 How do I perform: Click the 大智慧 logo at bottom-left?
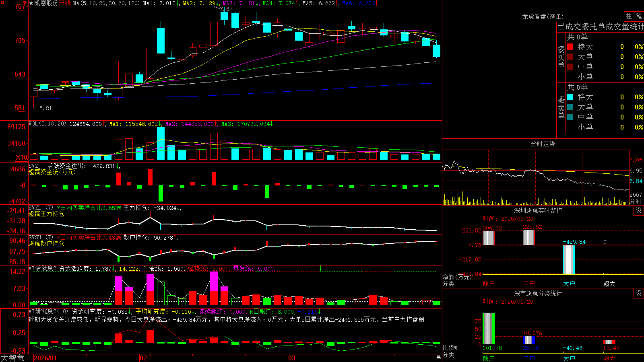tap(12, 358)
